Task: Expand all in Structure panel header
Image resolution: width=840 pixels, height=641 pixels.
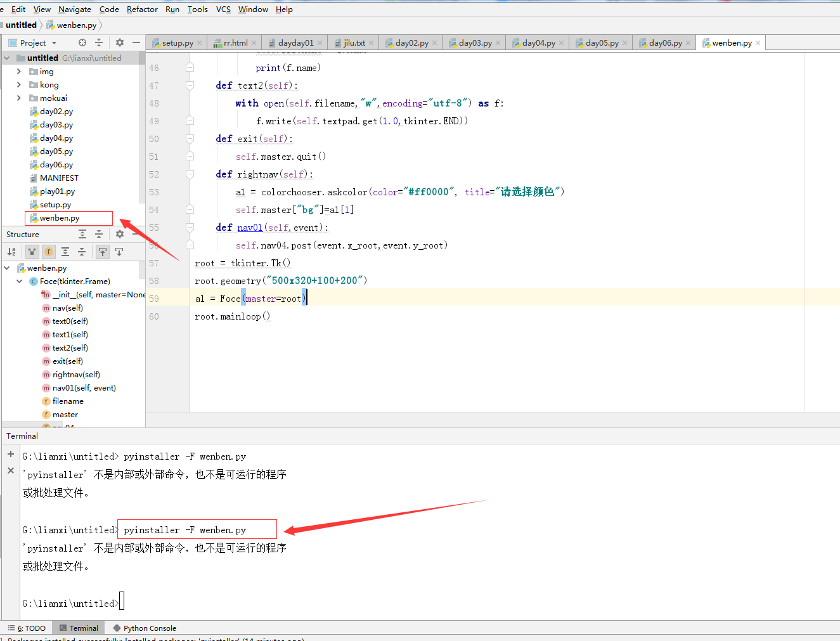Action: [82, 234]
